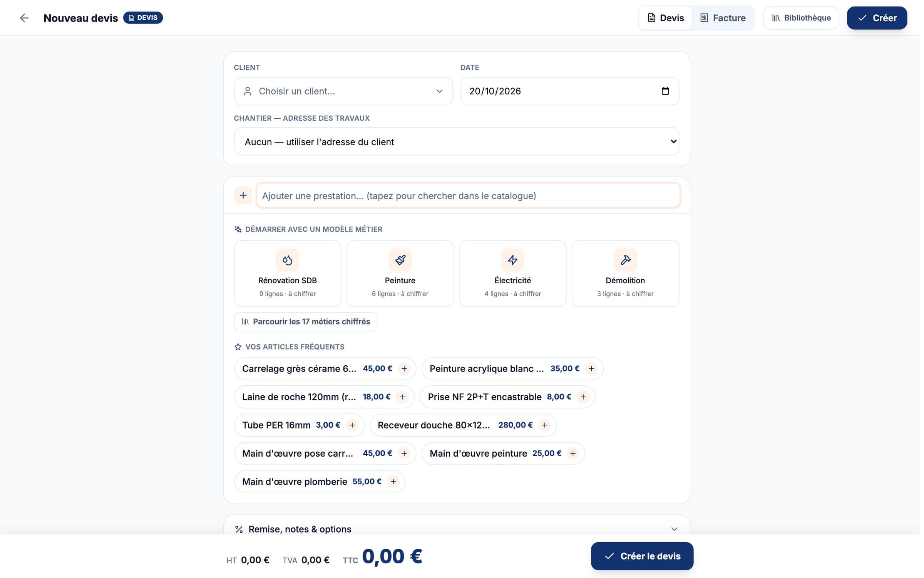Viewport: 924px width, 578px height.
Task: Open the Choisir un client dropdown
Action: 343,91
